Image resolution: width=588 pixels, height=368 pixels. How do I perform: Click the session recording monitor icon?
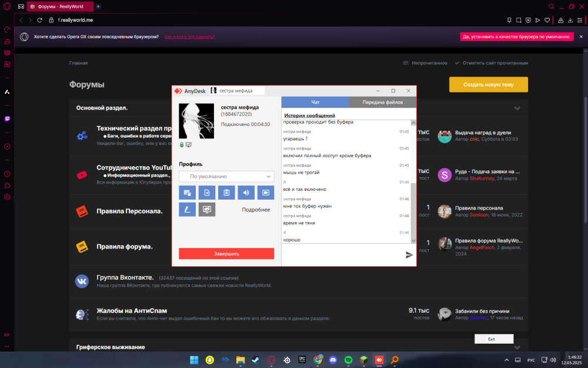pos(265,193)
